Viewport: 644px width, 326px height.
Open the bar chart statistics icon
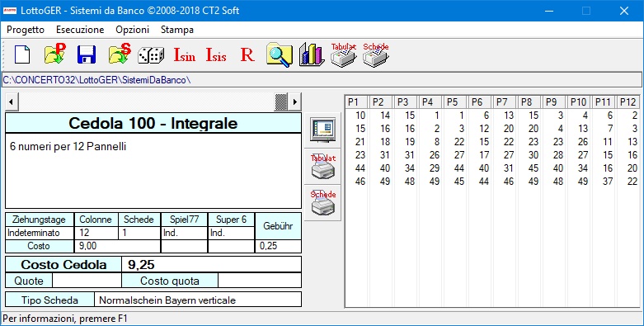tap(312, 54)
